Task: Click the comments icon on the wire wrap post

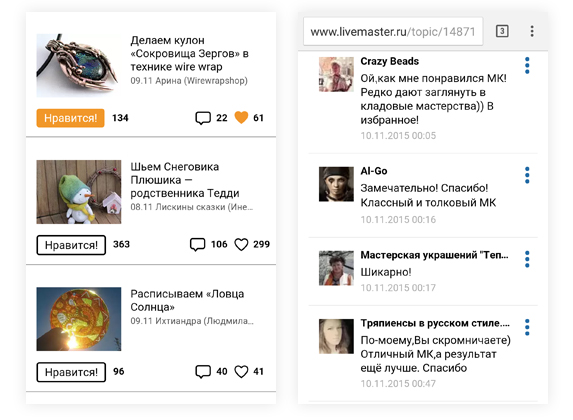Action: pyautogui.click(x=203, y=118)
